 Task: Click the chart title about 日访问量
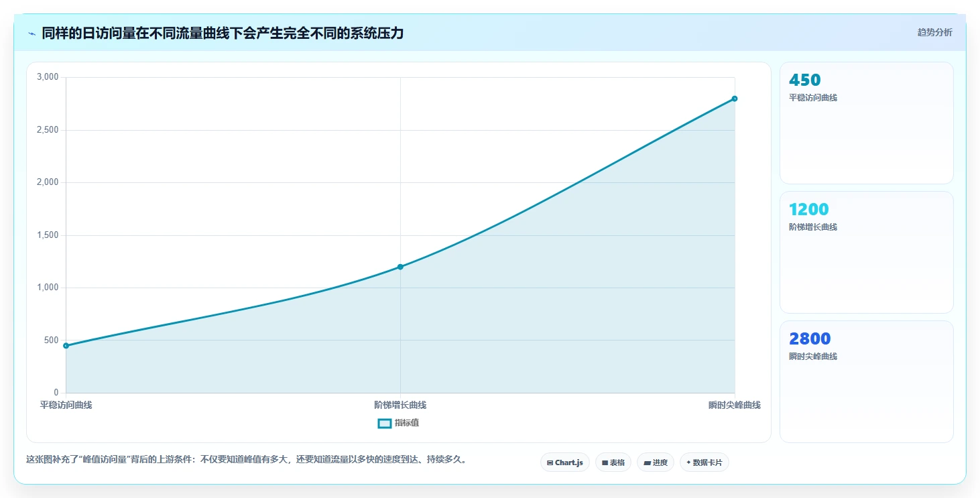coord(223,33)
